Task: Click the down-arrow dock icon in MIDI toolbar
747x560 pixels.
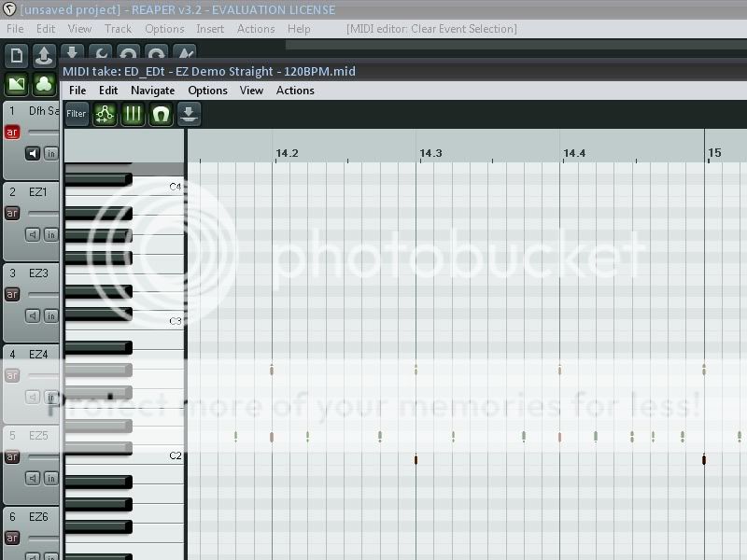Action: pyautogui.click(x=190, y=114)
